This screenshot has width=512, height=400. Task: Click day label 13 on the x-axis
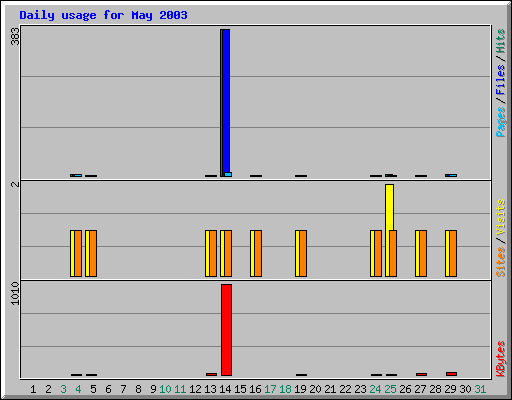pos(210,389)
